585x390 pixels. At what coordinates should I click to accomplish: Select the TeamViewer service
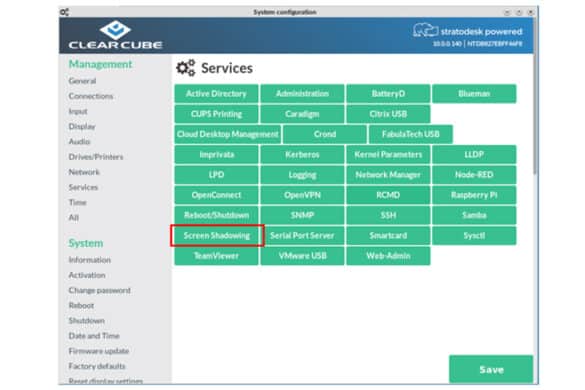[x=216, y=256]
